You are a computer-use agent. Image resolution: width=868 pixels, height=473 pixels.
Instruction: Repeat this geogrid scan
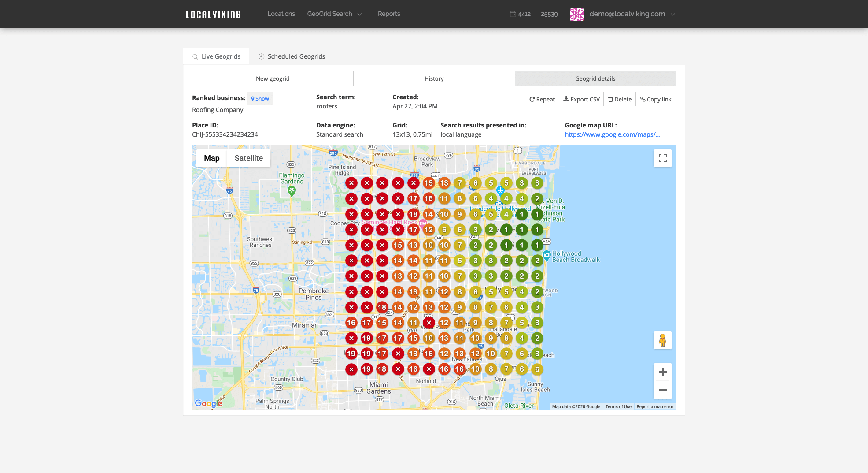542,99
